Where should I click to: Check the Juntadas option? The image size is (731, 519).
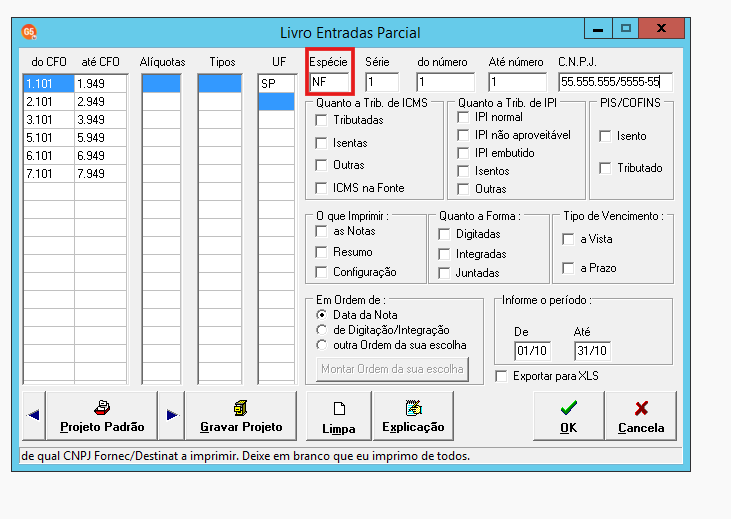(444, 273)
